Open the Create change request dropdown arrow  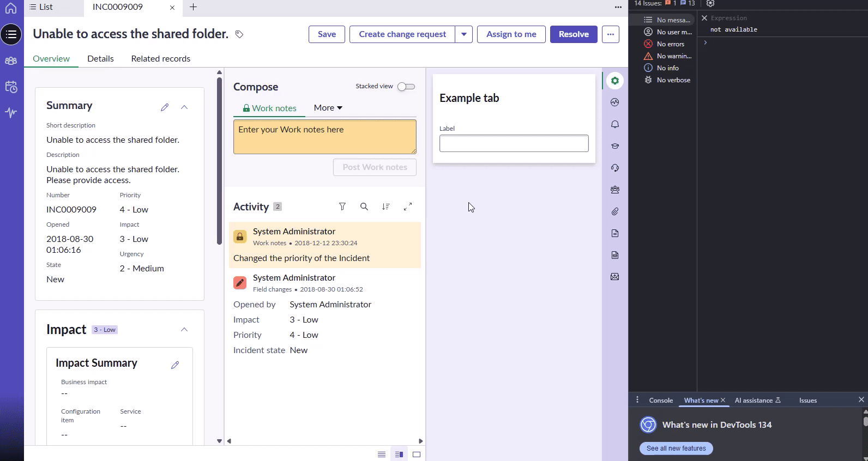click(464, 34)
